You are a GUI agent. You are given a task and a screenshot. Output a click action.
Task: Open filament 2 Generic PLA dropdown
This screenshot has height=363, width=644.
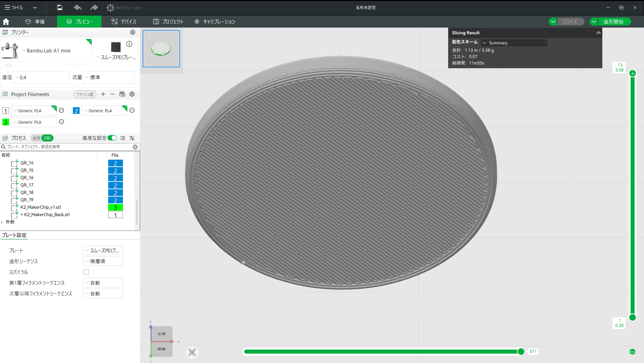coord(104,111)
